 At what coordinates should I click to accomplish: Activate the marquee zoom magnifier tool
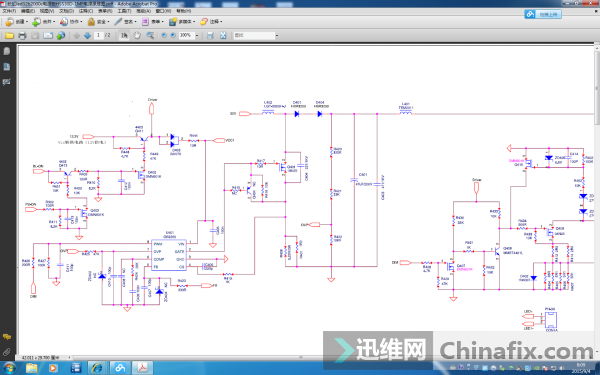coord(150,36)
